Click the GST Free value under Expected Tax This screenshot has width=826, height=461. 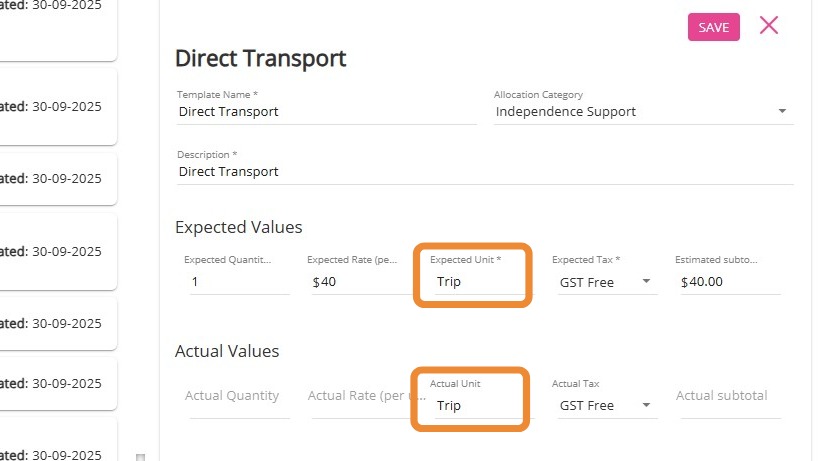[x=587, y=282]
